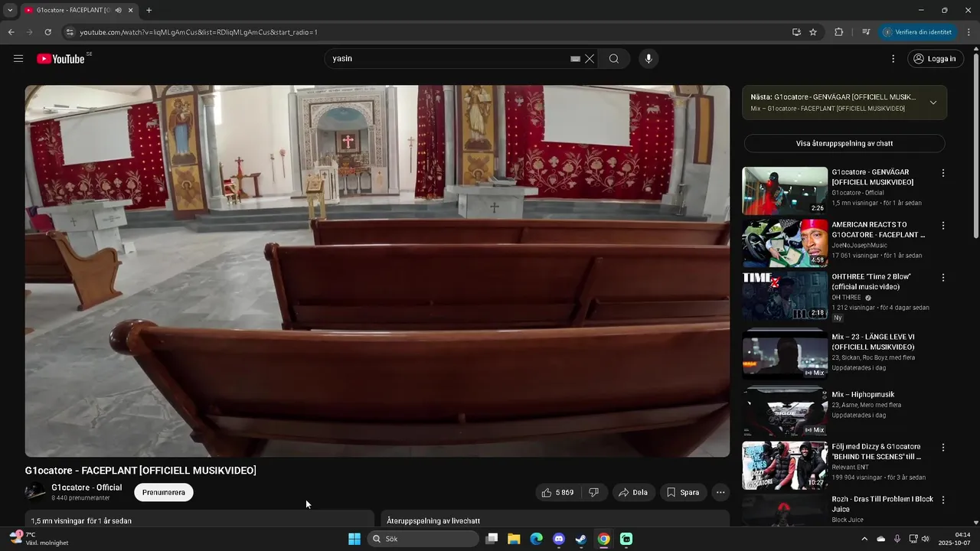Open options menu for Följ med Dizzy video
980x551 pixels.
(943, 448)
